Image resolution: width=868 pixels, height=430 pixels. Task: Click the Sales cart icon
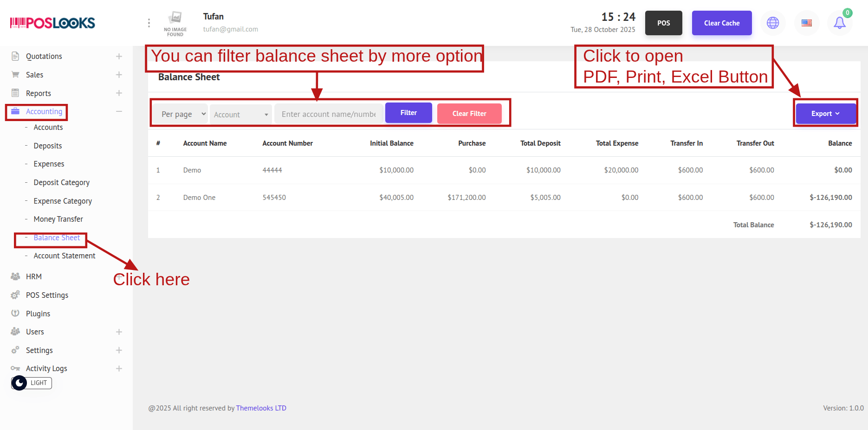(15, 75)
